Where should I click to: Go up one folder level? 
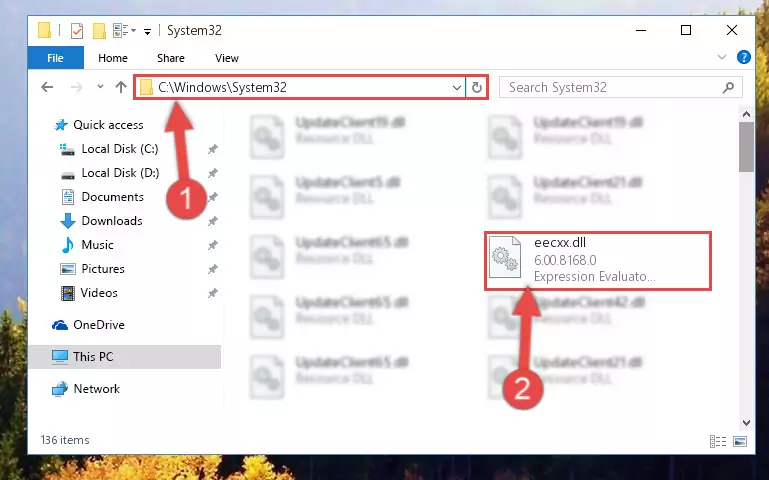pyautogui.click(x=121, y=87)
